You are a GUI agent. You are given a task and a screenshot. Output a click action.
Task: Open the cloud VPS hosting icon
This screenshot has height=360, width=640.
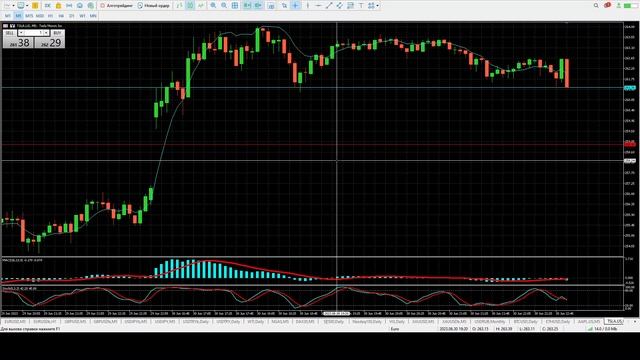(80, 6)
